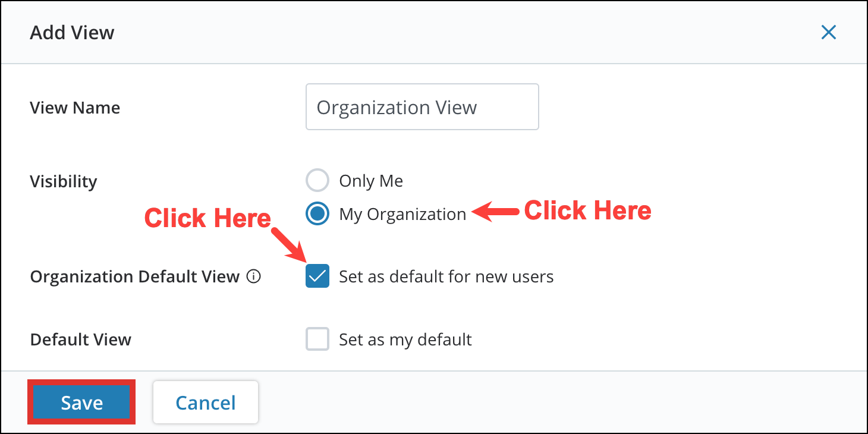Click the Save button
This screenshot has height=434, width=868.
[x=81, y=402]
